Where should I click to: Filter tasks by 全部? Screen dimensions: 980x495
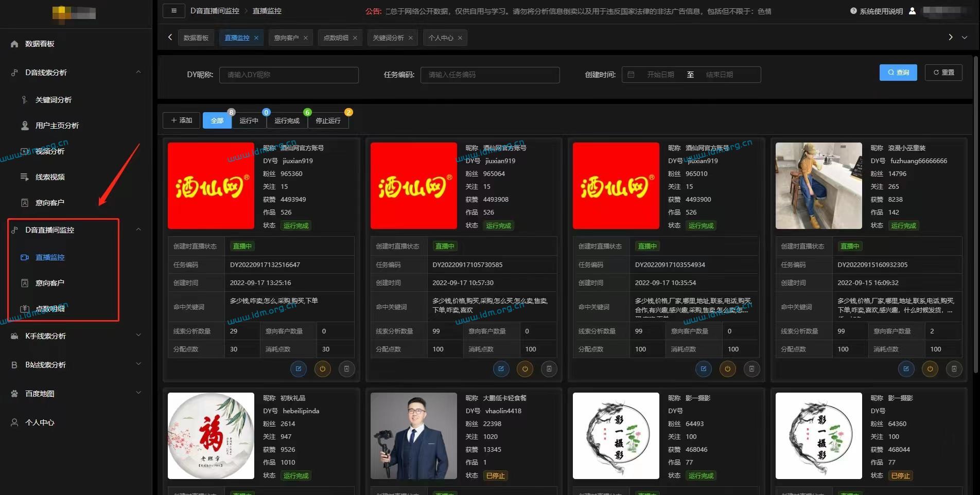coord(217,120)
